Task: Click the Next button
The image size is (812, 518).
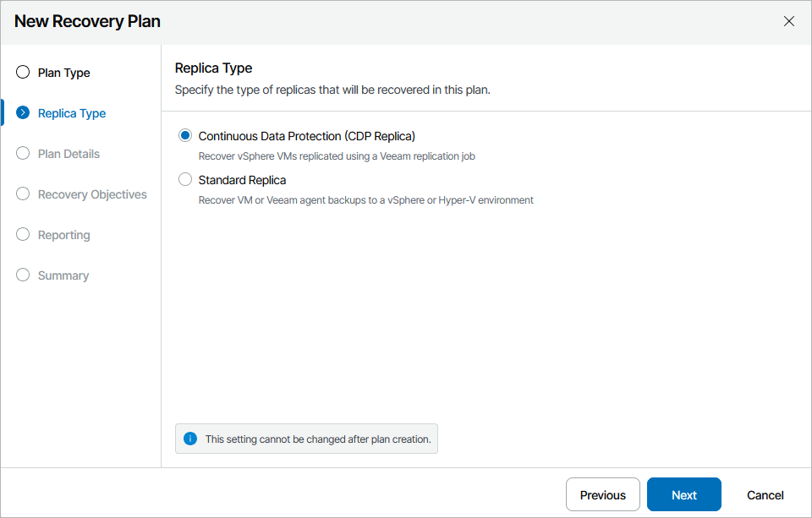Action: click(684, 495)
